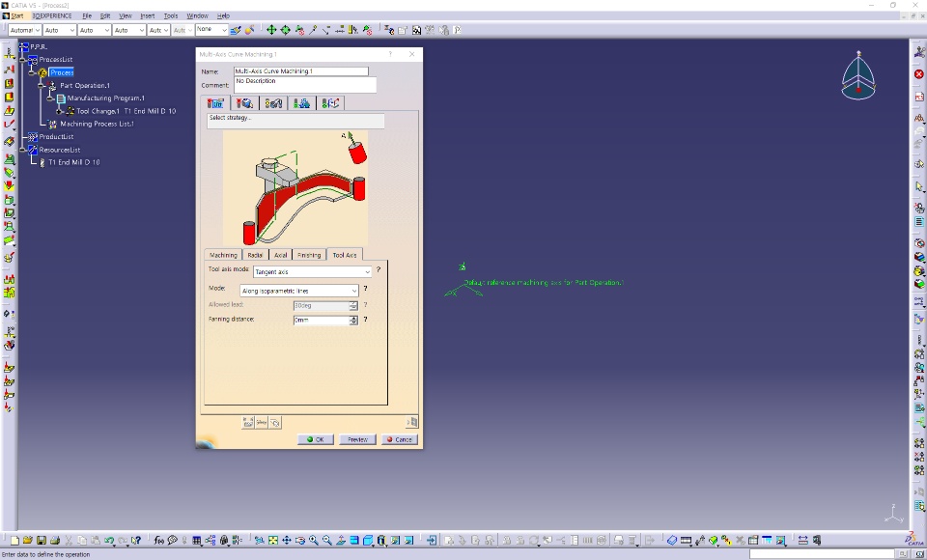Select the Process node in the tree
The height and width of the screenshot is (560, 927).
pyautogui.click(x=62, y=72)
